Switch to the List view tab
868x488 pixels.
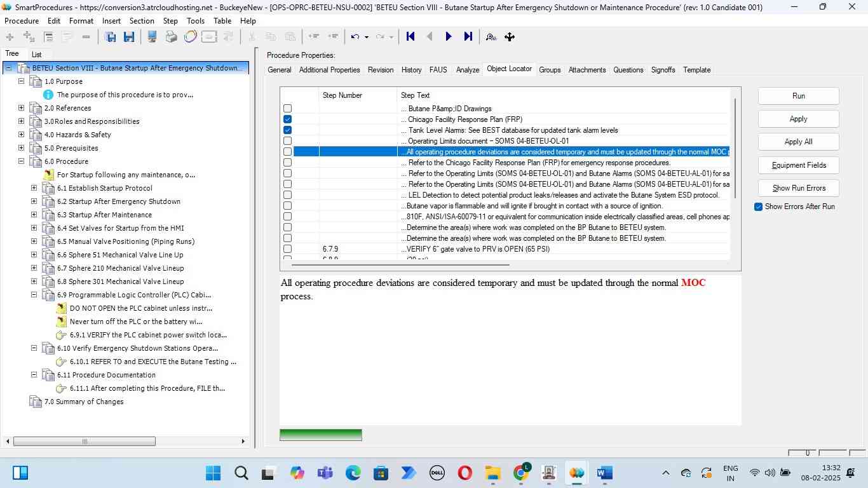pyautogui.click(x=37, y=55)
